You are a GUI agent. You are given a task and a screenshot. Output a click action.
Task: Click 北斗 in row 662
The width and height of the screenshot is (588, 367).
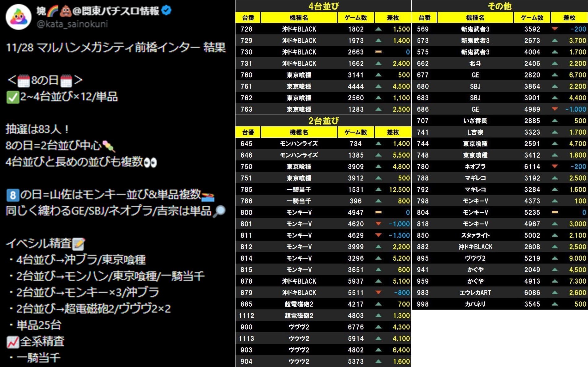[475, 63]
